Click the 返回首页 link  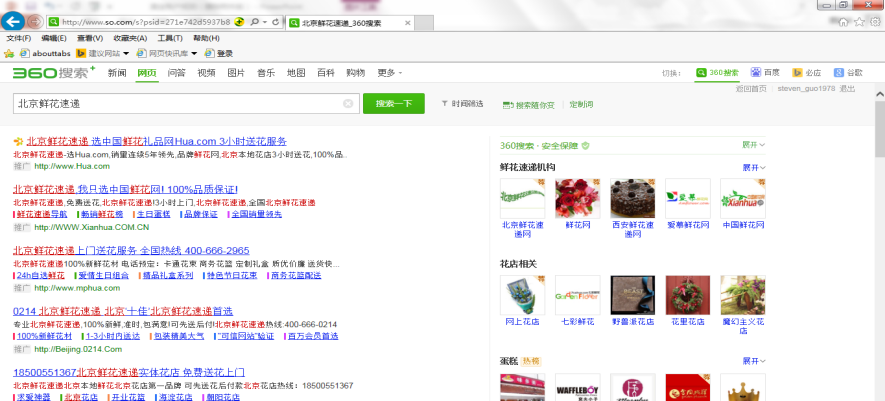pyautogui.click(x=751, y=89)
